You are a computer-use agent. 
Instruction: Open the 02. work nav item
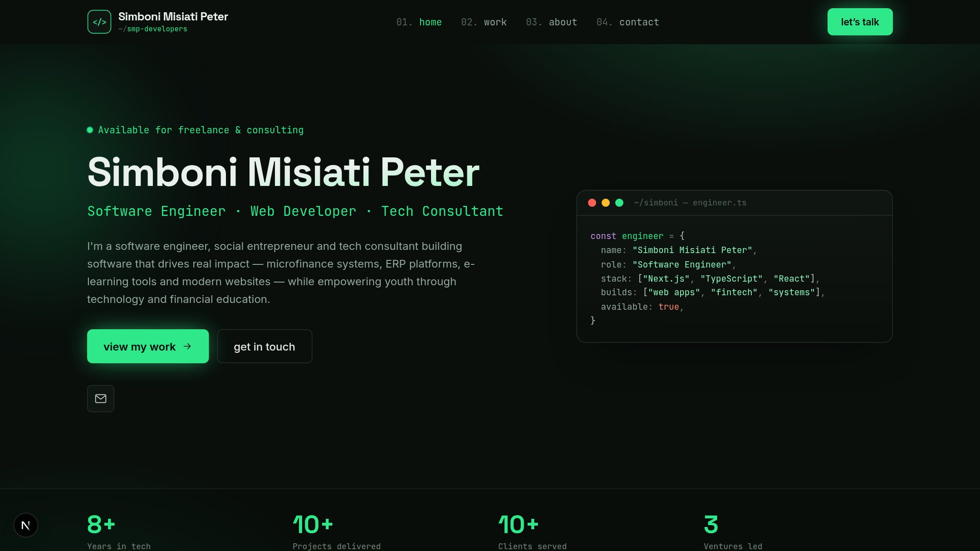point(484,22)
